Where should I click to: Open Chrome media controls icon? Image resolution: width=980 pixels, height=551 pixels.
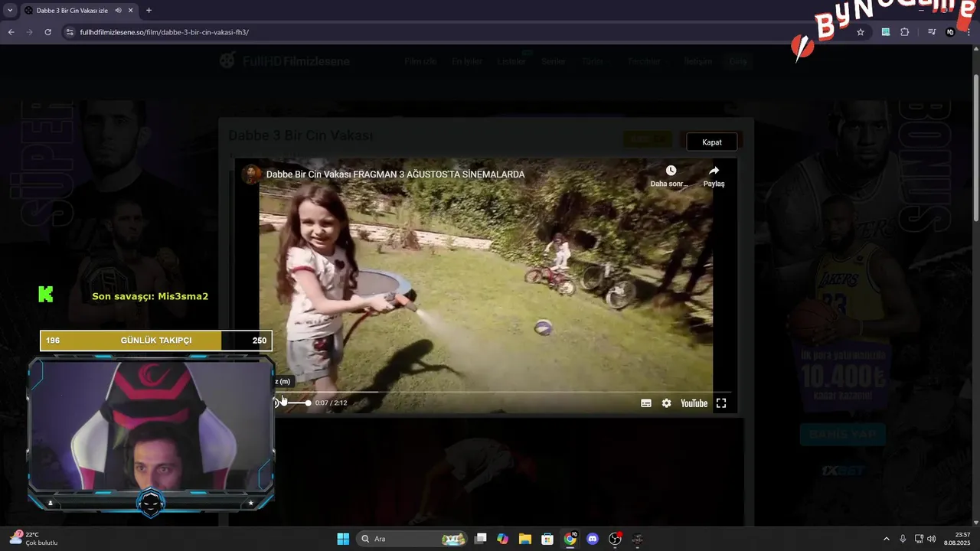(x=932, y=32)
